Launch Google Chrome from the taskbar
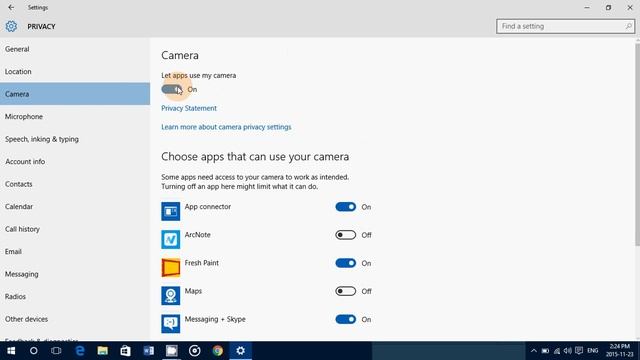The image size is (640, 360). tap(218, 351)
